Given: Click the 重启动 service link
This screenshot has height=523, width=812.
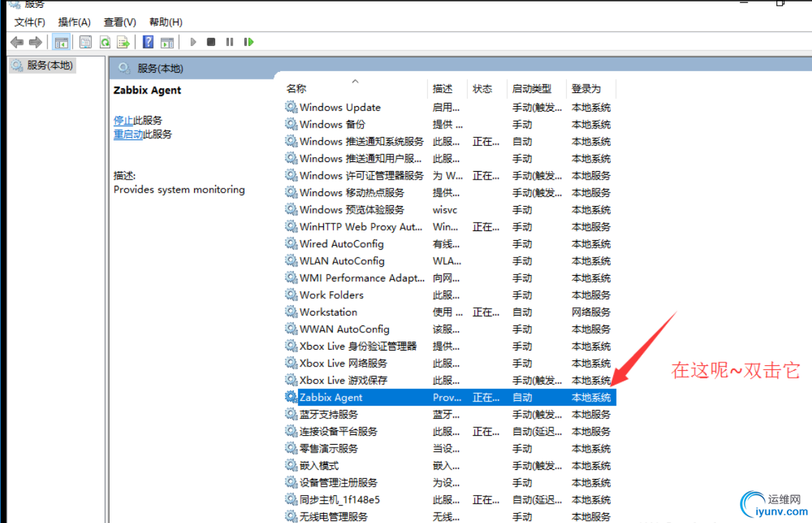Looking at the screenshot, I should (128, 134).
